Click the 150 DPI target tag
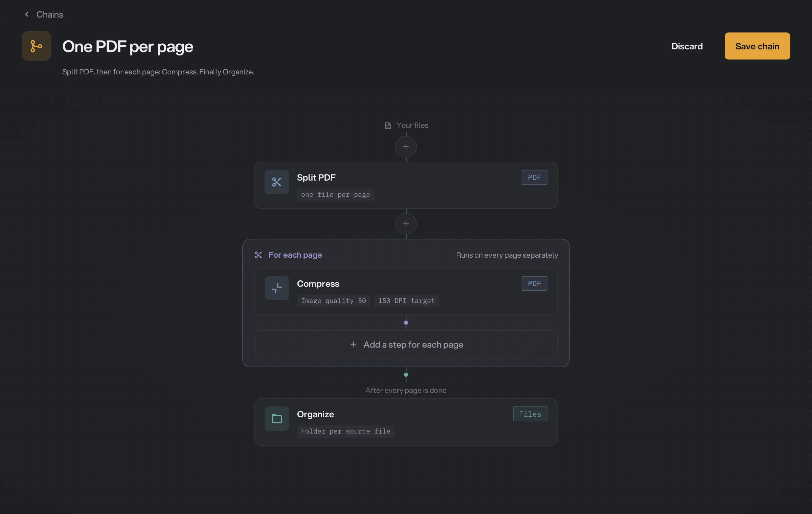The width and height of the screenshot is (812, 514). [406, 301]
